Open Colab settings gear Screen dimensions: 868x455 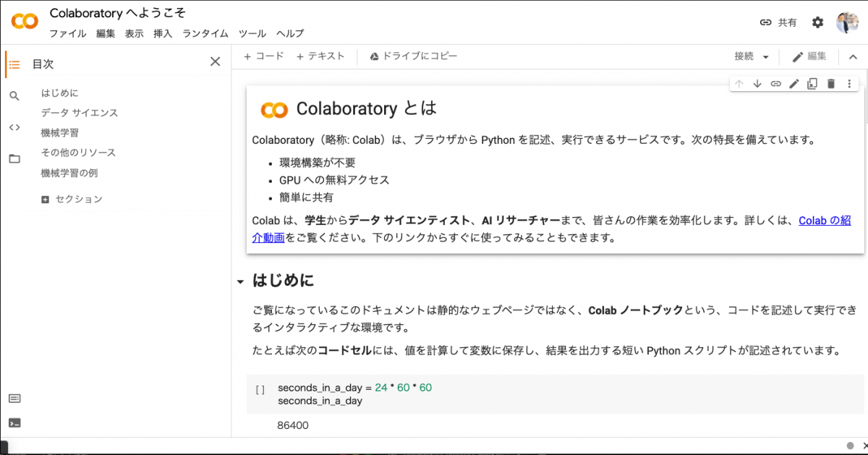pyautogui.click(x=817, y=22)
